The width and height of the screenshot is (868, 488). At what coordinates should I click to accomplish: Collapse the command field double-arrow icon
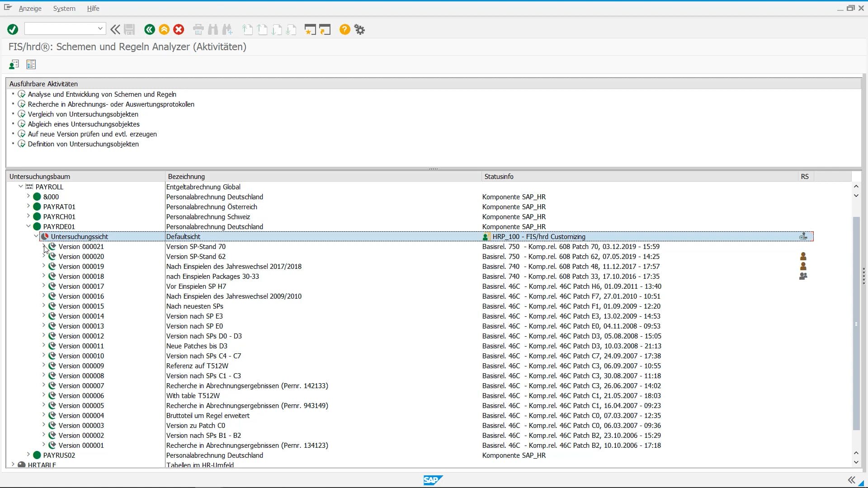coord(115,29)
